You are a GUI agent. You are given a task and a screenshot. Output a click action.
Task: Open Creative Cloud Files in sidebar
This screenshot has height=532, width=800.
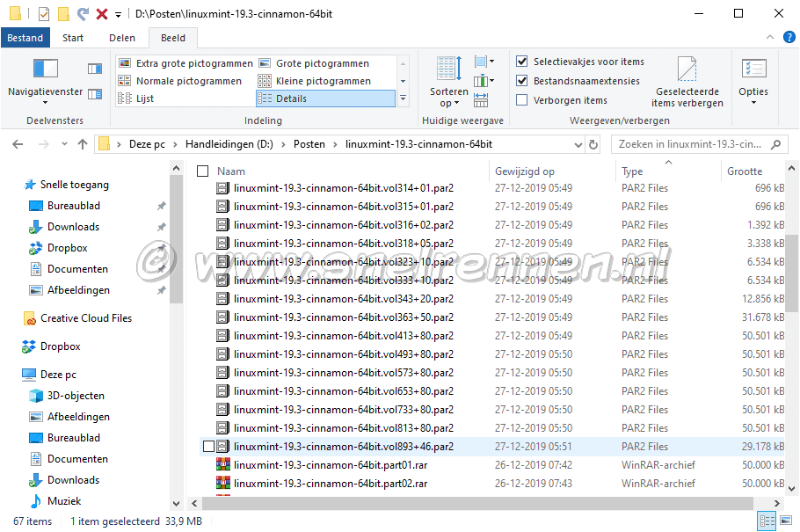[x=86, y=318]
